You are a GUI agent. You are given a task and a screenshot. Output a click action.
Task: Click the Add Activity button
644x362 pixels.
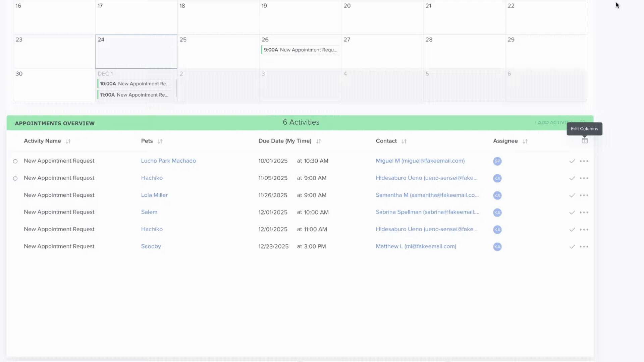coord(553,123)
